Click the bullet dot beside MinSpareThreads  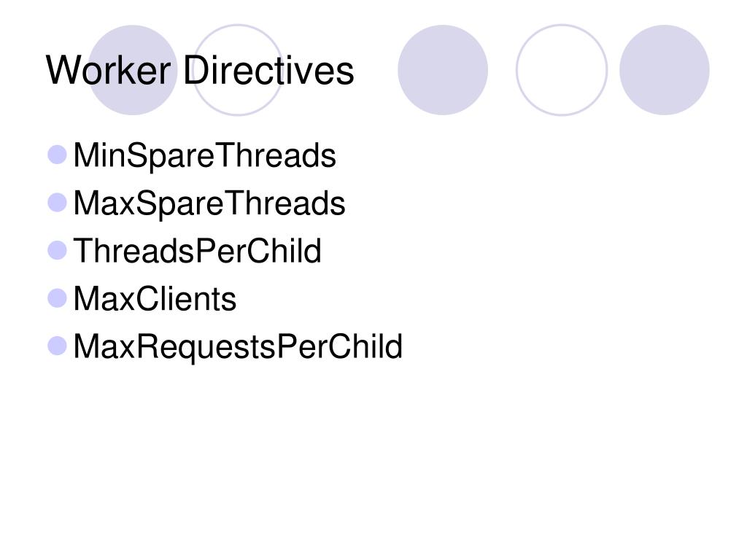coord(57,155)
